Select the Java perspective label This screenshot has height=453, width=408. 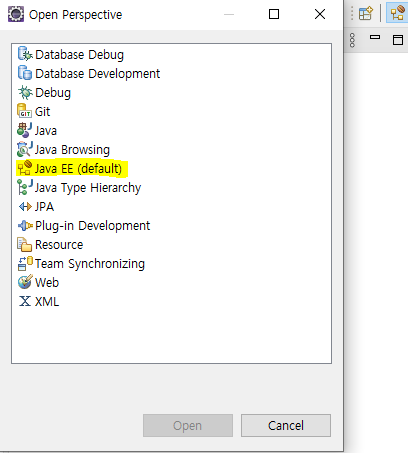click(x=46, y=131)
